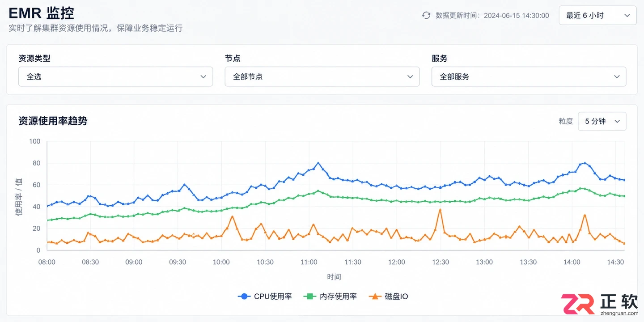644x322 pixels.
Task: Click the 14:00 x-axis label
Action: (572, 262)
